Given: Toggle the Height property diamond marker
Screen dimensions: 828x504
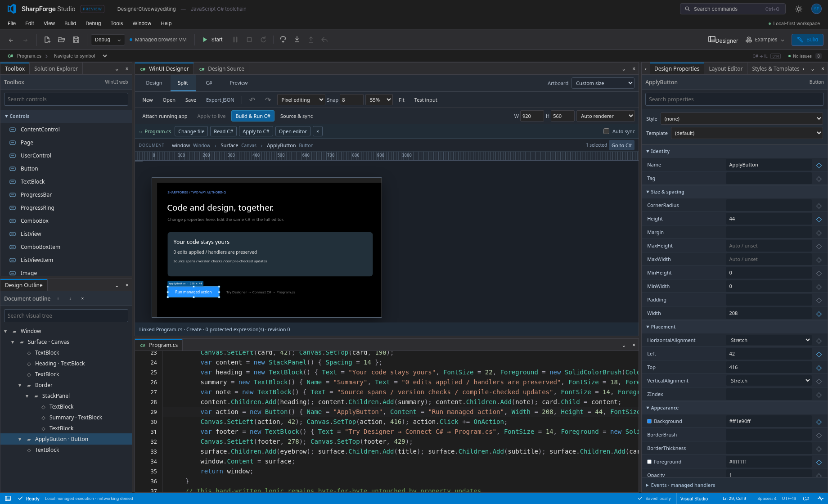Looking at the screenshot, I should tap(819, 219).
